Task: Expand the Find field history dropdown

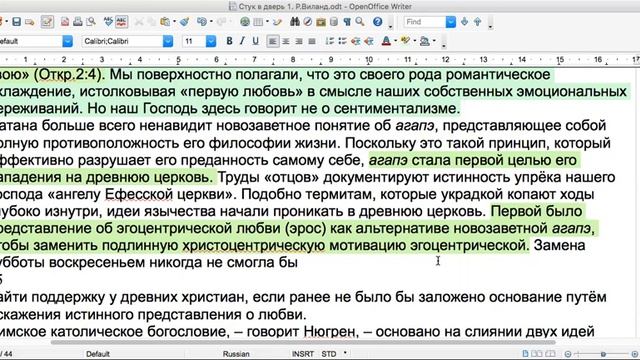Action: tap(451, 22)
